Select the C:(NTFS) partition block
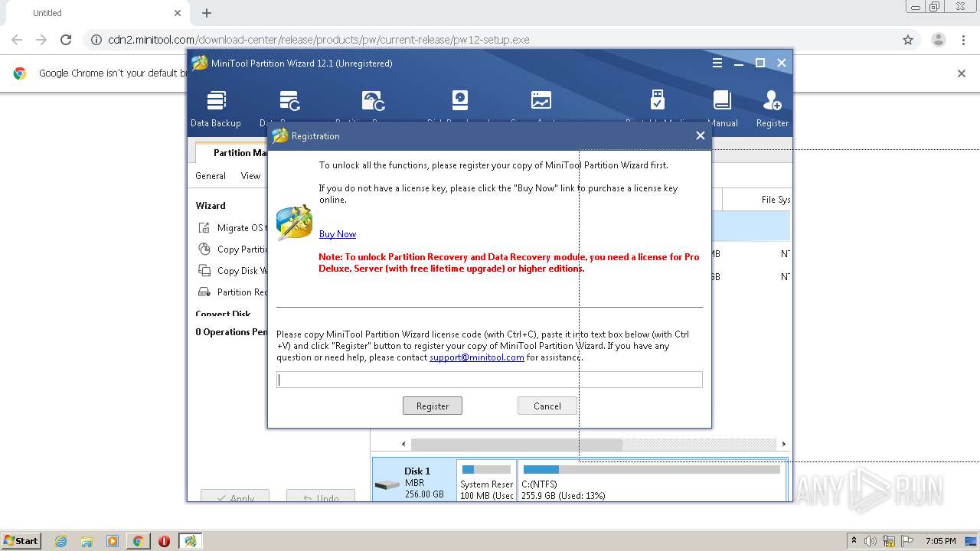The width and height of the screenshot is (980, 551). 652,481
